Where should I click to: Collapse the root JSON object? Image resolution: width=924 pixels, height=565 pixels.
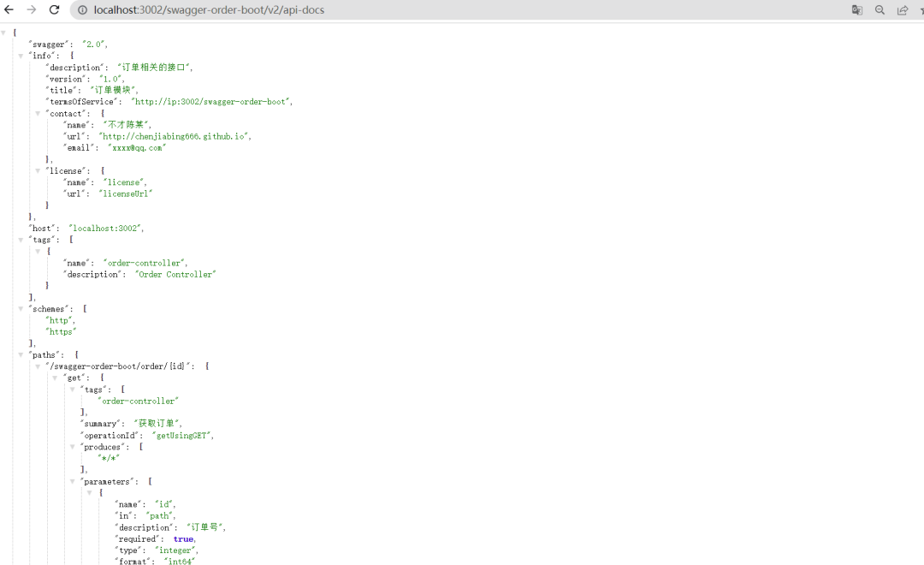pyautogui.click(x=3, y=33)
